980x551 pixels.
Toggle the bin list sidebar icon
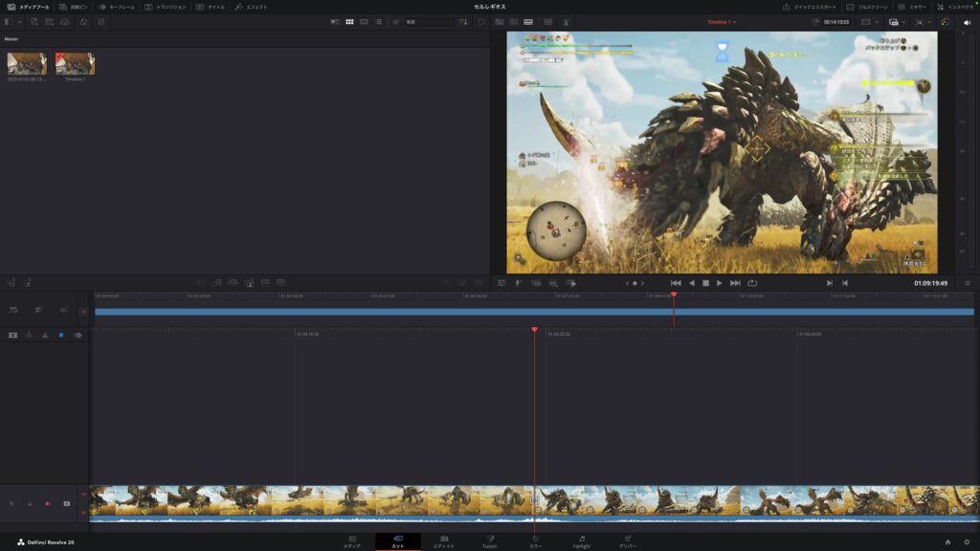tap(9, 22)
